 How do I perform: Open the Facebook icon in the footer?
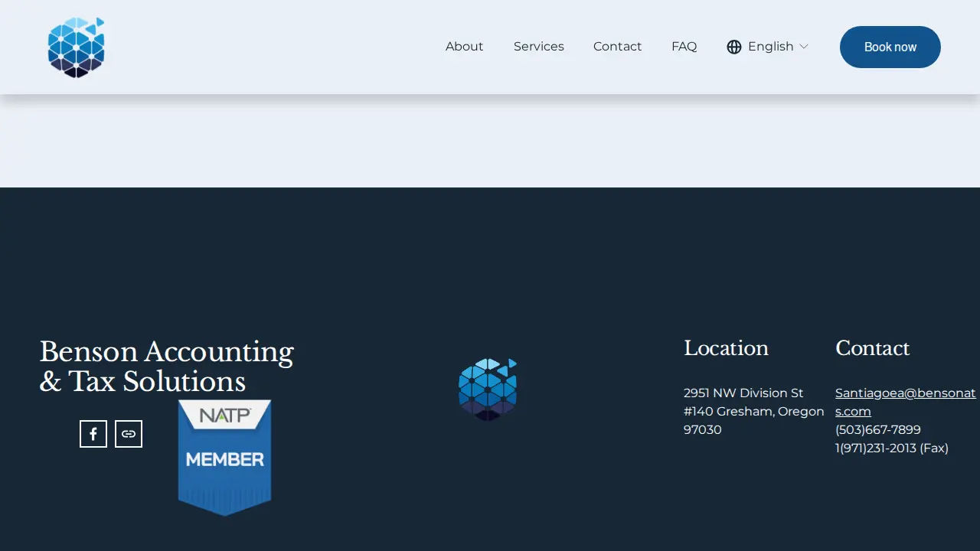click(x=93, y=434)
